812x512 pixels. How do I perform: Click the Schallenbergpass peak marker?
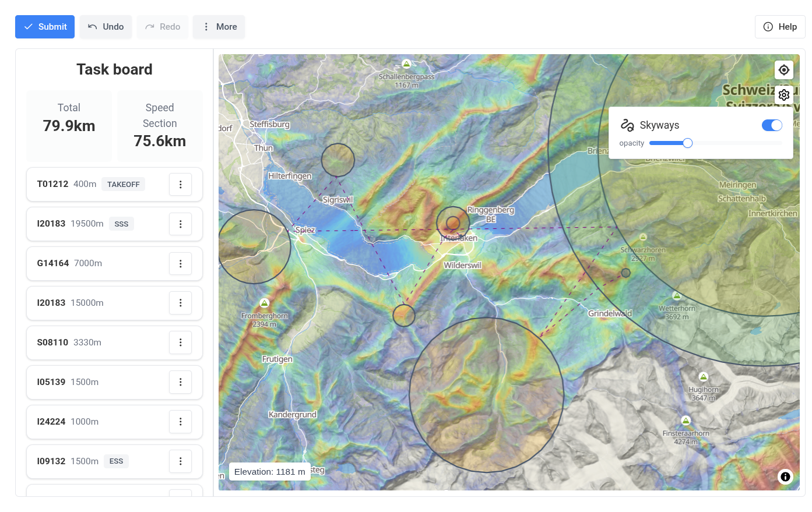point(406,63)
